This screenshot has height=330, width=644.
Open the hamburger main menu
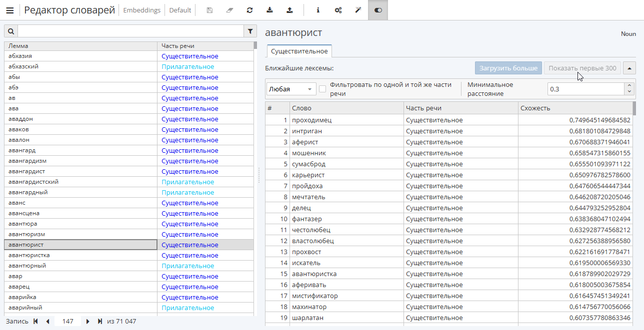coord(10,10)
